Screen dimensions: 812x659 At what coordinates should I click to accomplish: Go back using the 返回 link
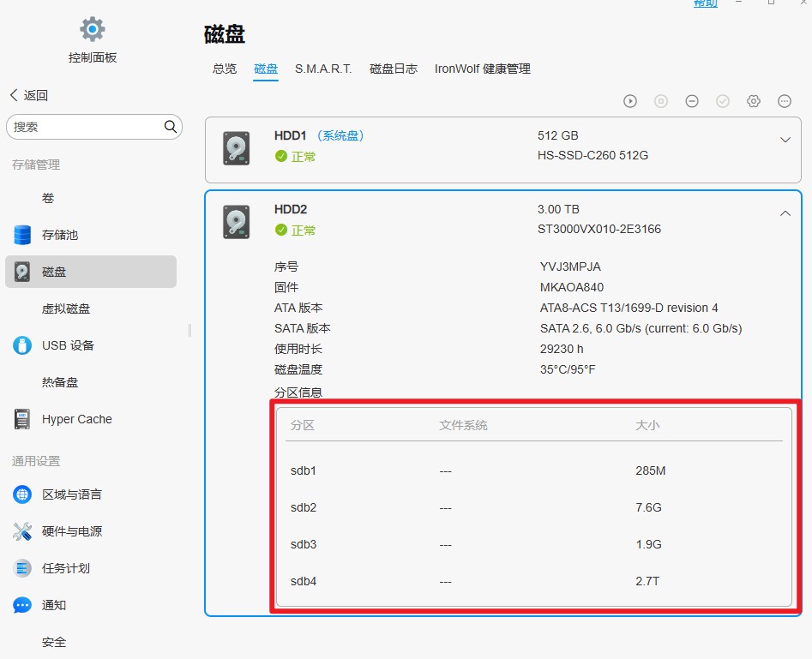(29, 95)
